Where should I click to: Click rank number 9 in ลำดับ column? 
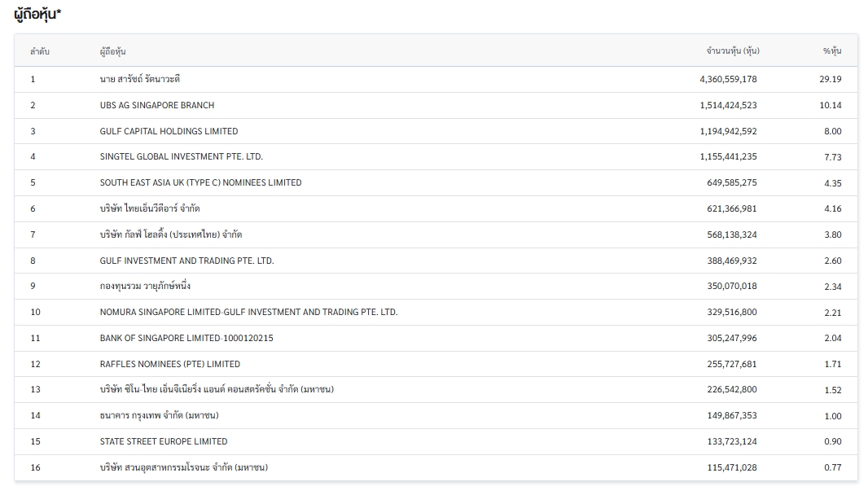tap(33, 287)
